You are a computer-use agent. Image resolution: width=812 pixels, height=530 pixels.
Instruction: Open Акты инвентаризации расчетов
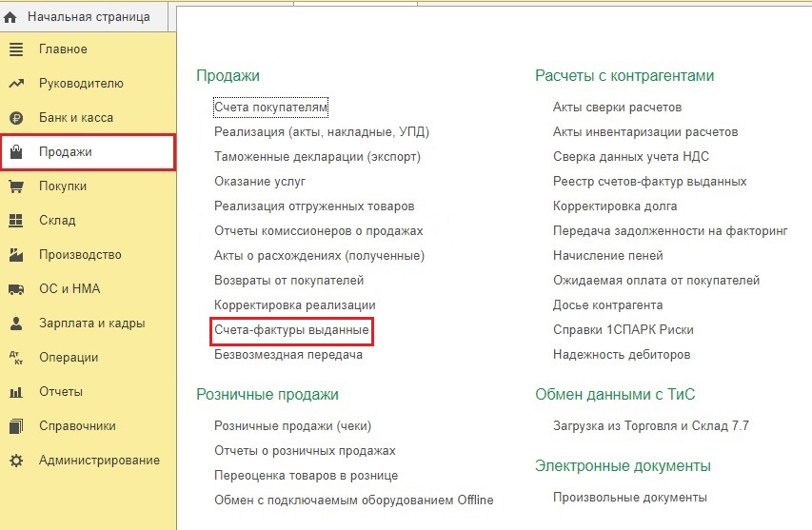pos(645,132)
